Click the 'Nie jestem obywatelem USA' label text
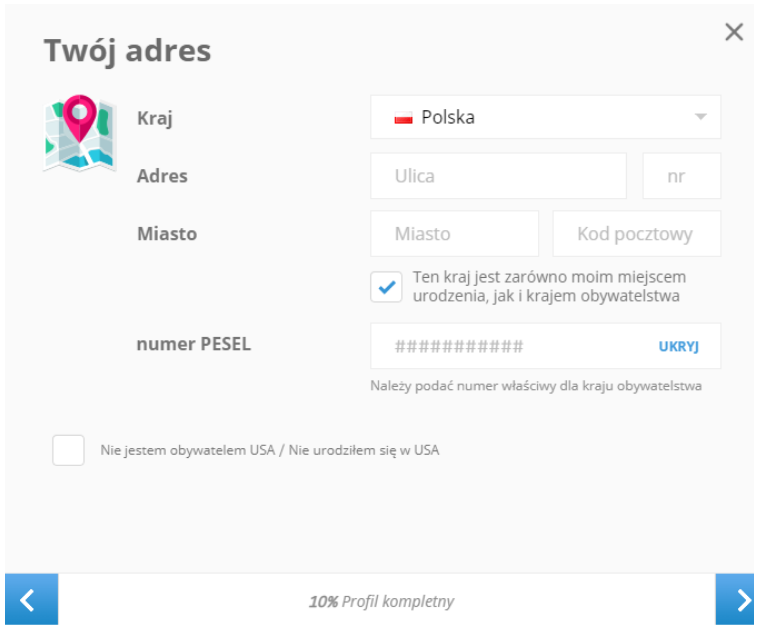 tap(270, 450)
